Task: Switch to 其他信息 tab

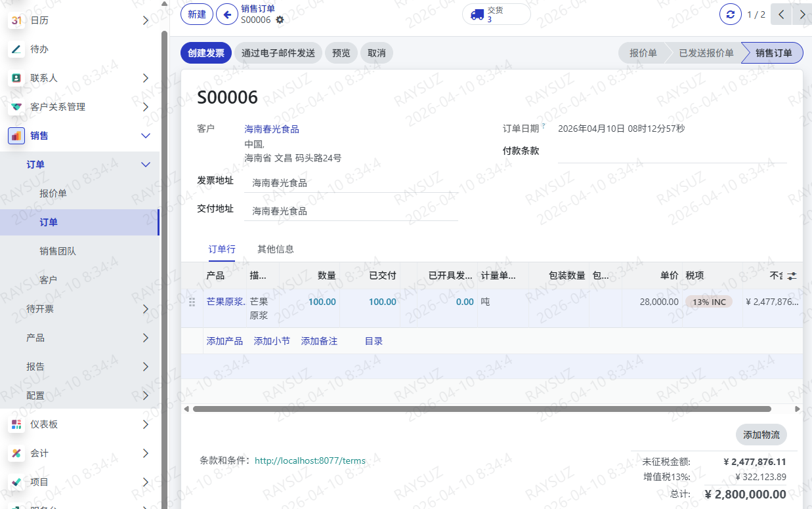Action: pos(276,249)
